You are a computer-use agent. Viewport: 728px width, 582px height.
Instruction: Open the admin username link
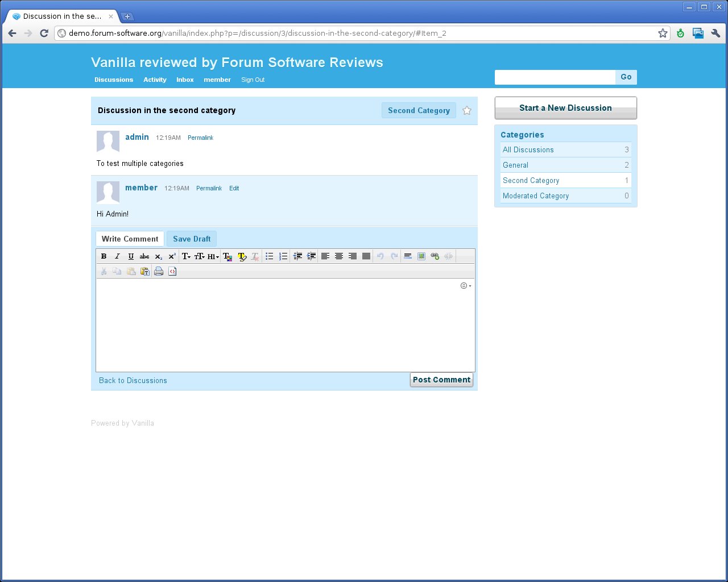(x=137, y=137)
